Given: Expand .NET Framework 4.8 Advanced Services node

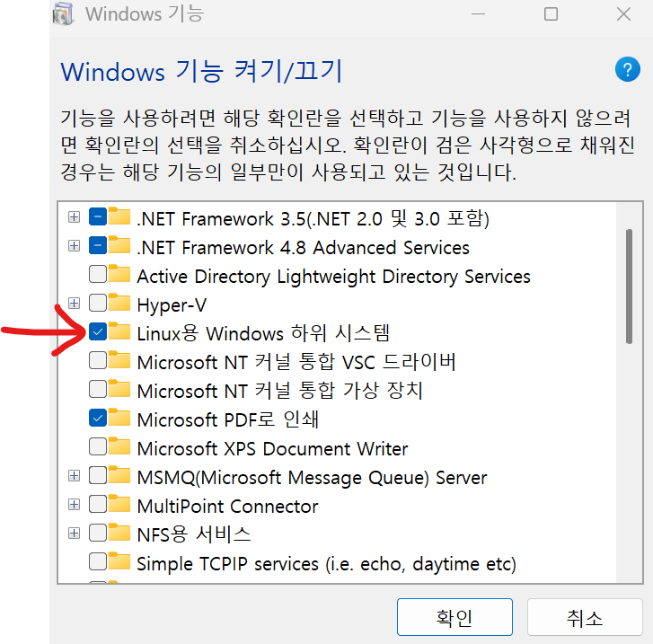Looking at the screenshot, I should click(x=75, y=246).
